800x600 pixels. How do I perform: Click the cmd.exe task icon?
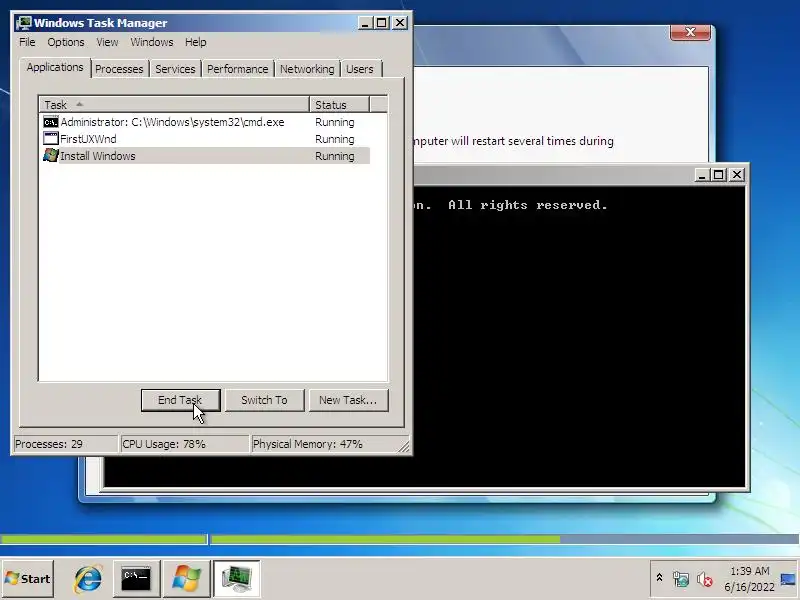(x=51, y=122)
